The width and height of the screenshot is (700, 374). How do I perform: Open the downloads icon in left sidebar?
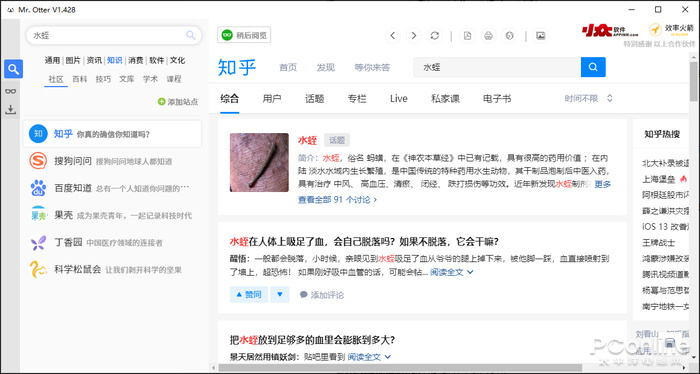(x=11, y=109)
